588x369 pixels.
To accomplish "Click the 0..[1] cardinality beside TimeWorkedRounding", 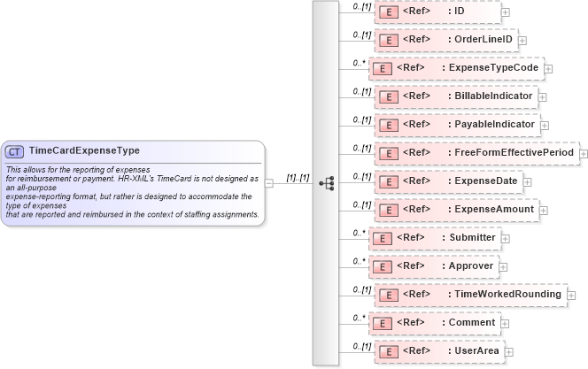I will click(362, 289).
